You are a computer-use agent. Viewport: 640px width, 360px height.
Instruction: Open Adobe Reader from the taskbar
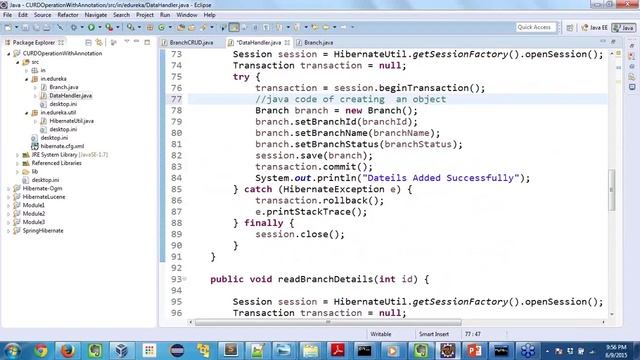[x=338, y=351]
